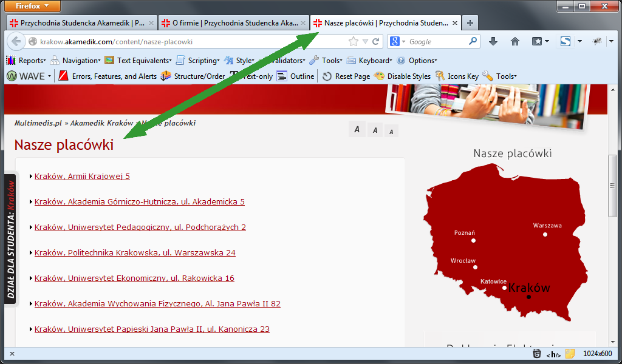Click the magnifier icon in the Google search box

point(473,41)
